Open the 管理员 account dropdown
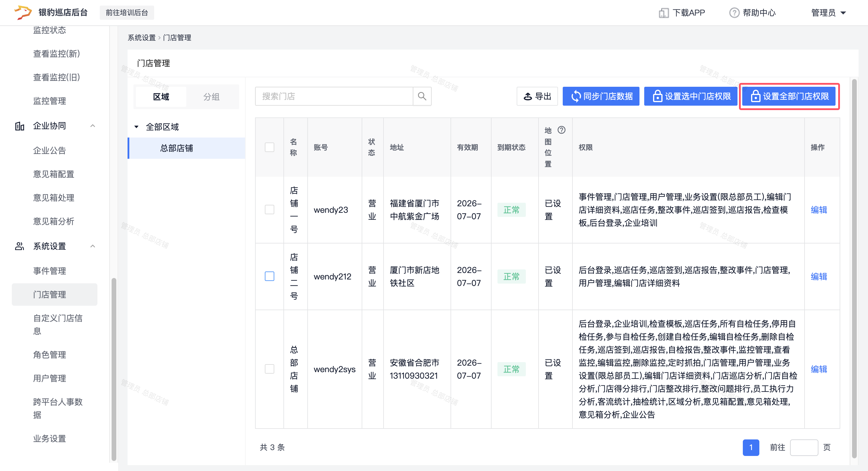The image size is (868, 471). (x=828, y=13)
